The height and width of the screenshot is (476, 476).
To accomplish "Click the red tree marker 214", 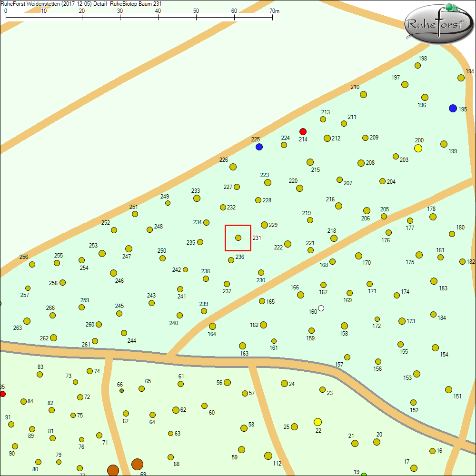I will point(303,131).
